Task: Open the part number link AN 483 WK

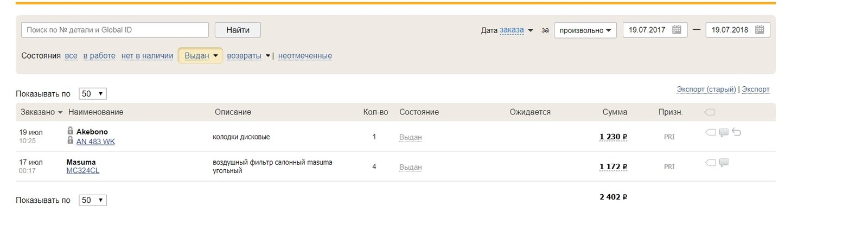Action: click(x=95, y=142)
